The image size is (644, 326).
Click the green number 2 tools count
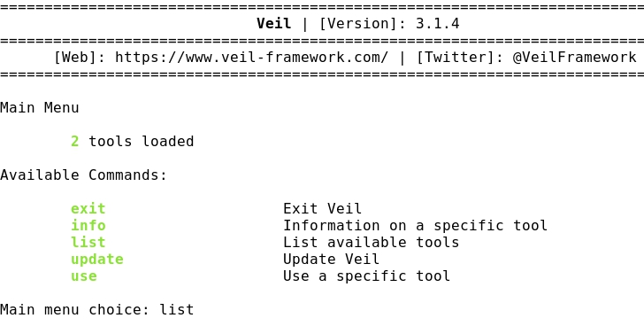point(74,142)
